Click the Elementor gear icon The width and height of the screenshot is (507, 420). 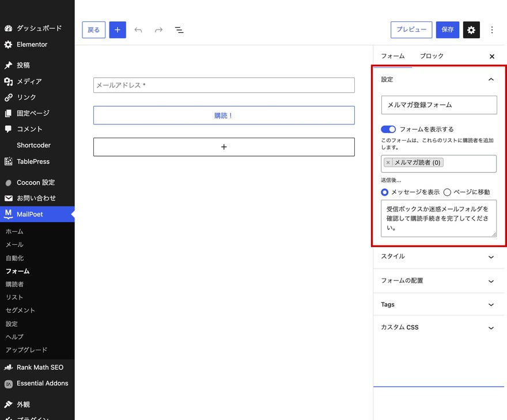(x=9, y=44)
